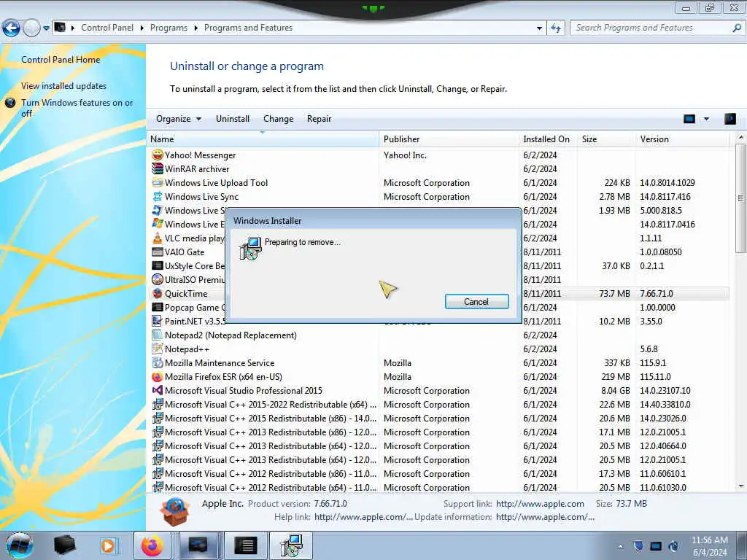Click the vertical scrollbar thumb

(741, 198)
